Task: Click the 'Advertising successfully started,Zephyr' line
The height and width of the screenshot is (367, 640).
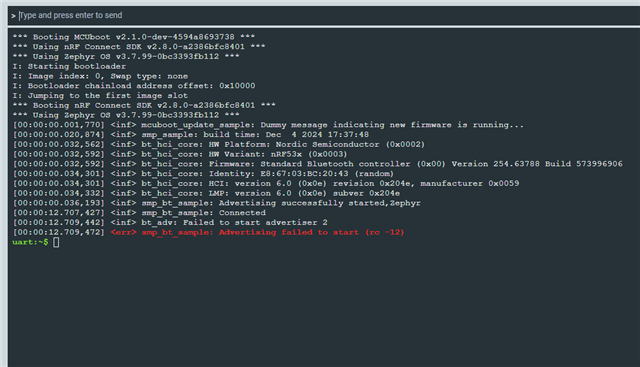Action: [217, 203]
